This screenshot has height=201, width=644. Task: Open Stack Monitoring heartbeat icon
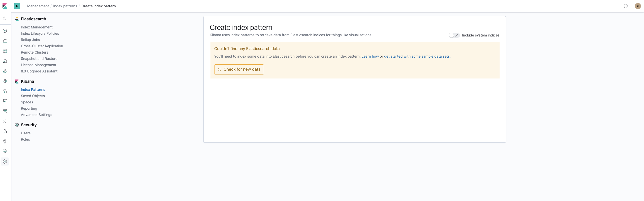click(x=5, y=151)
